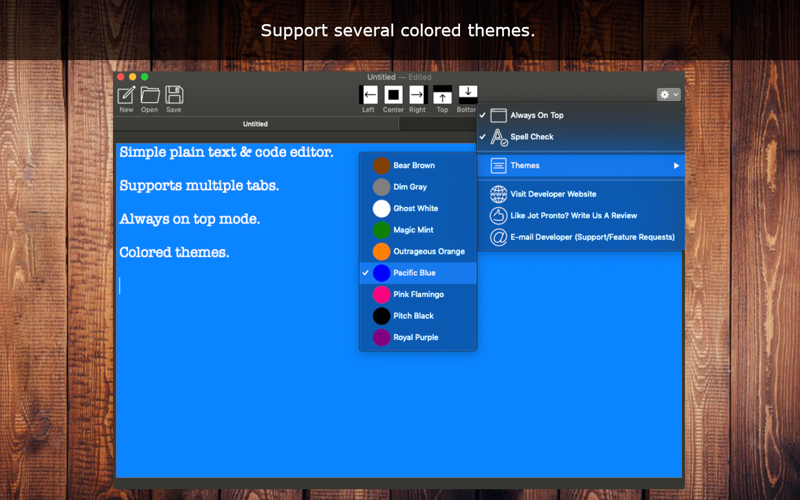Switch to the Untitled tab
800x500 pixels.
point(256,124)
